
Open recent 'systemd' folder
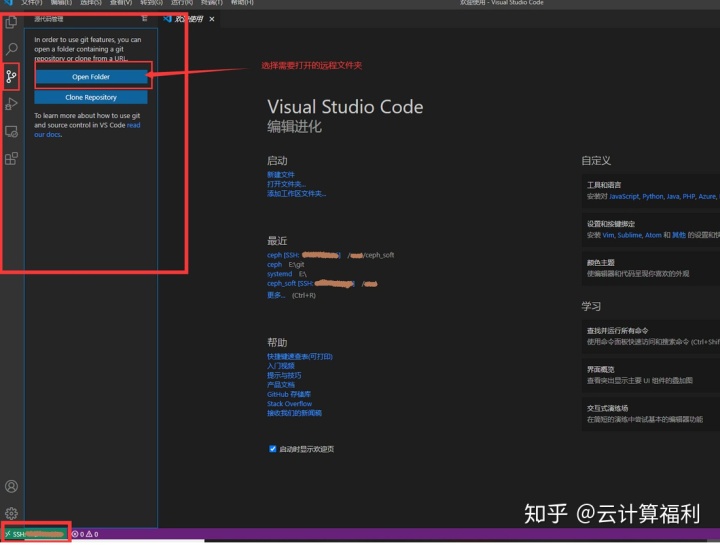(279, 274)
